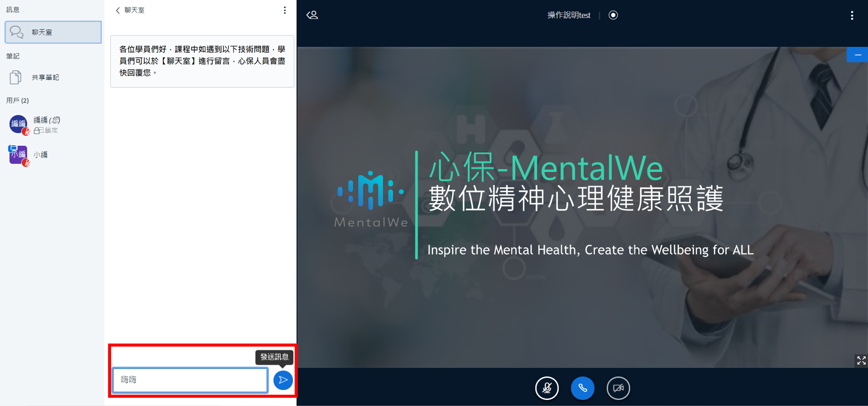Open the 聊天室 chat room item
The width and height of the screenshot is (868, 406).
click(x=53, y=32)
